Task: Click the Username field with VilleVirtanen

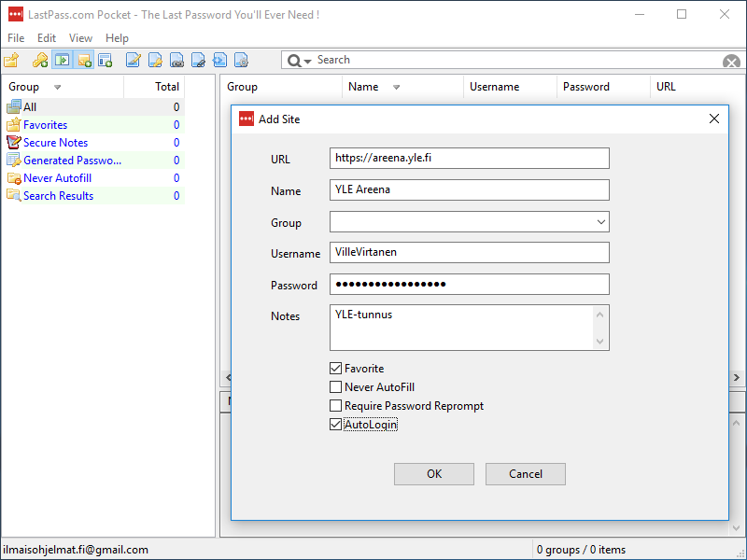Action: tap(470, 252)
